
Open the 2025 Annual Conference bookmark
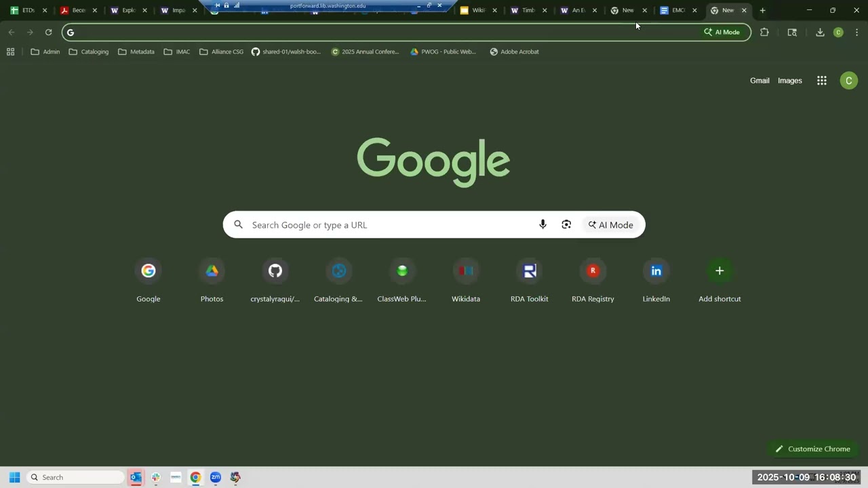[366, 52]
